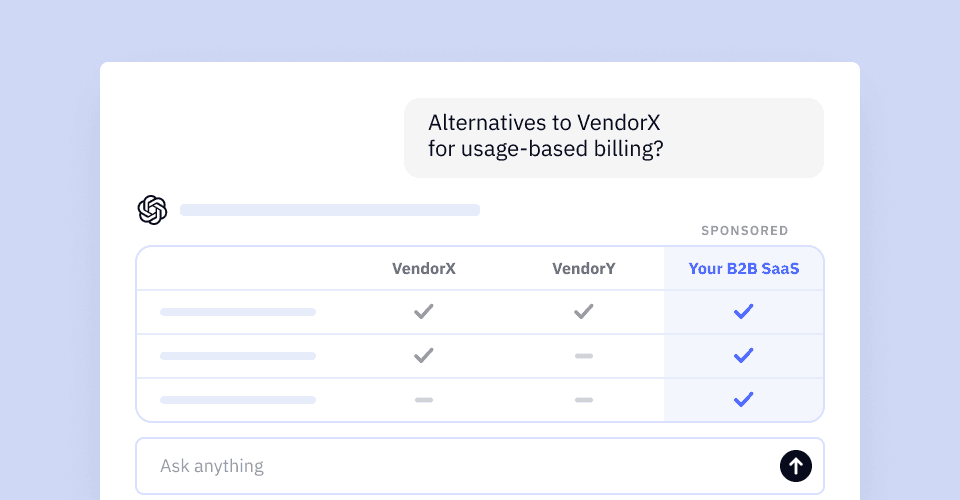
Task: Select the VendorX column header
Action: [424, 269]
